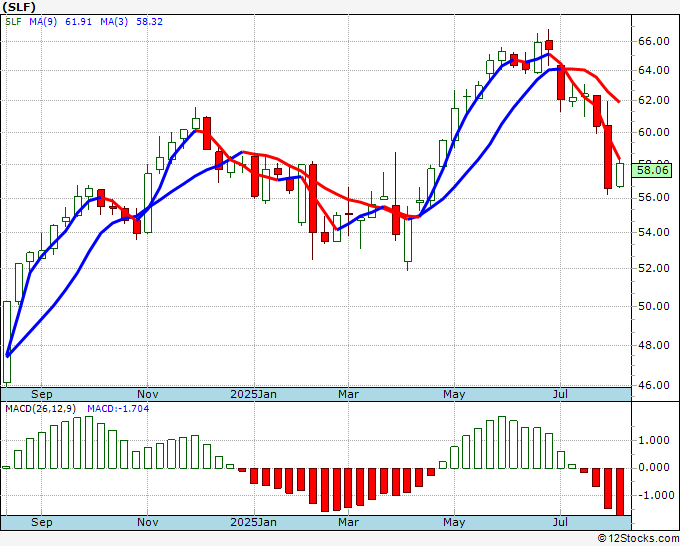The height and width of the screenshot is (546, 680).
Task: Click the 66.00 price axis label
Action: pos(654,42)
